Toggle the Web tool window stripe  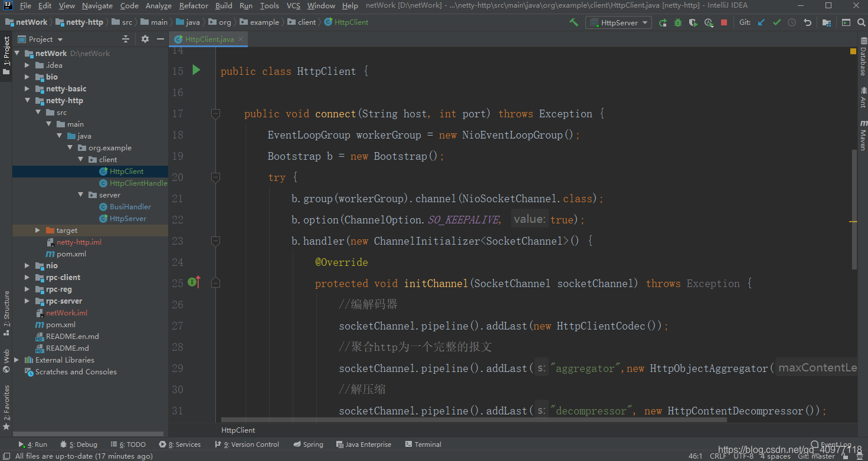(x=6, y=361)
